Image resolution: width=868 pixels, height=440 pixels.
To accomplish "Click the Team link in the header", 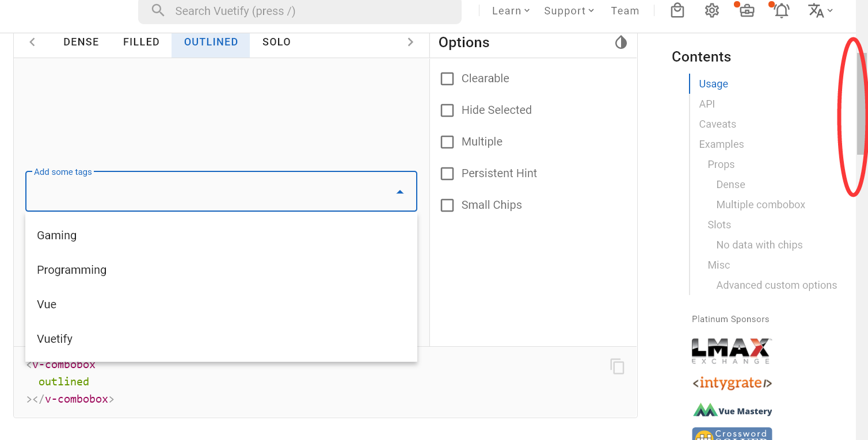I will 625,10.
